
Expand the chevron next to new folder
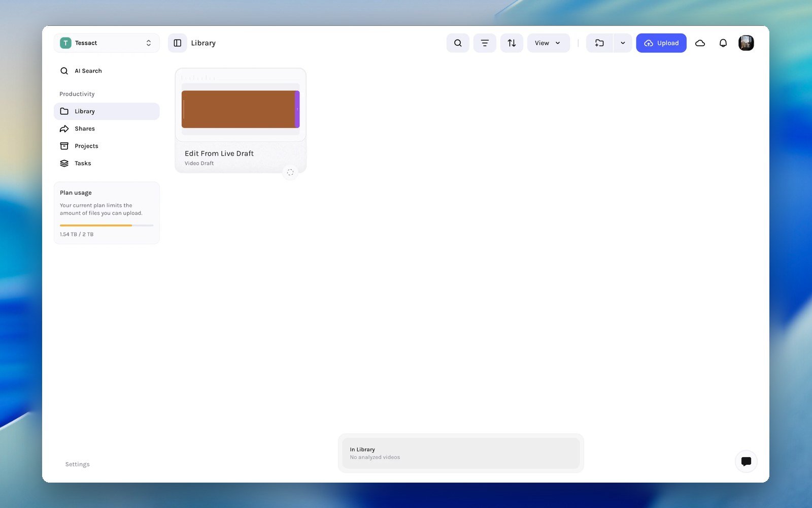623,43
